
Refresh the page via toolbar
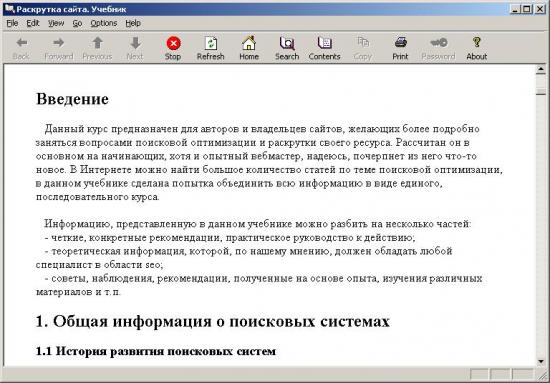click(211, 43)
